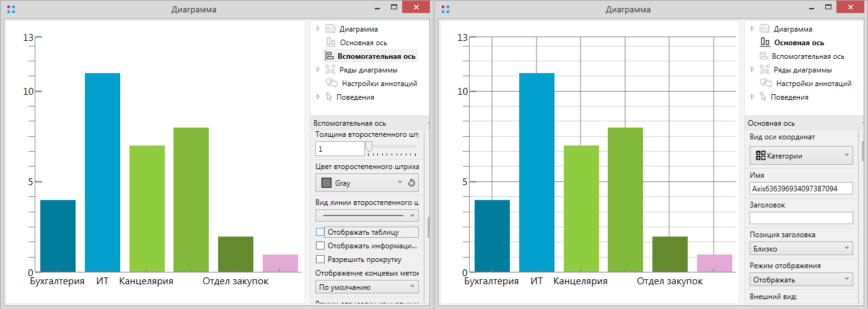868x309 pixels.
Task: Enable the Отображать таблицу checkbox
Action: pos(320,232)
